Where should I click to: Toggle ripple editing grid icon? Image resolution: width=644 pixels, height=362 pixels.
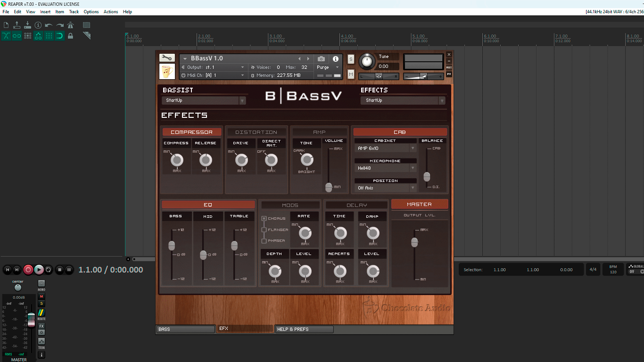27,36
